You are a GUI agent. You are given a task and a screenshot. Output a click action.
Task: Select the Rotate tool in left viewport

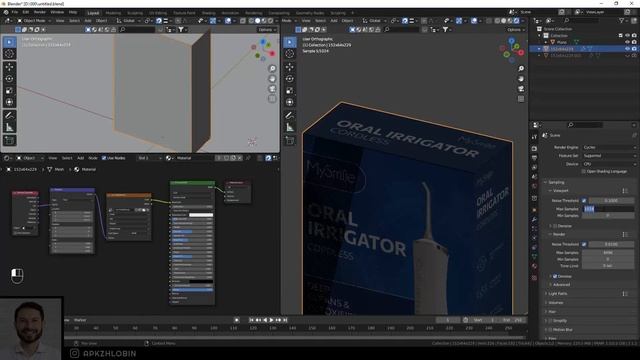9,78
